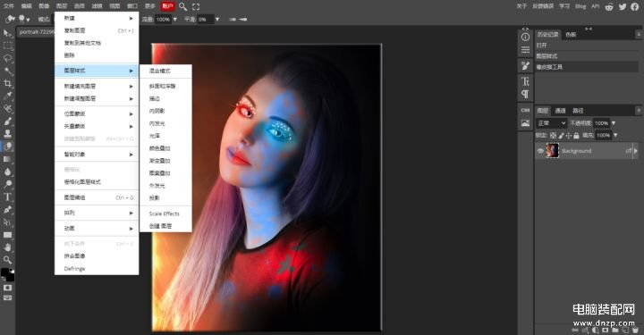
Task: Open the brush settings panel icon
Action: (x=525, y=65)
